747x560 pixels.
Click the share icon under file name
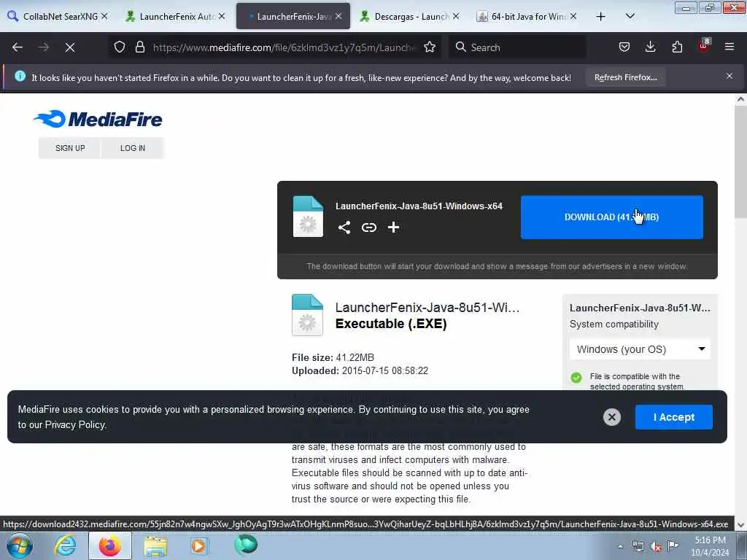tap(344, 227)
